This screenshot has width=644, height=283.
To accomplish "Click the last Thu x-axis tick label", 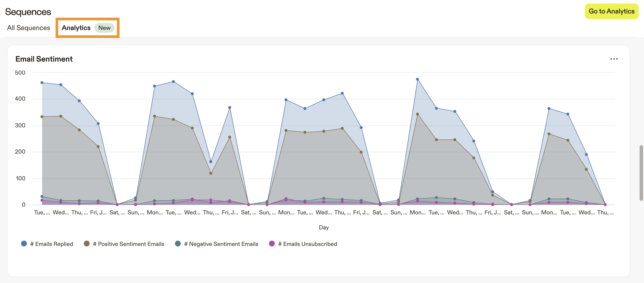I will click(x=605, y=212).
